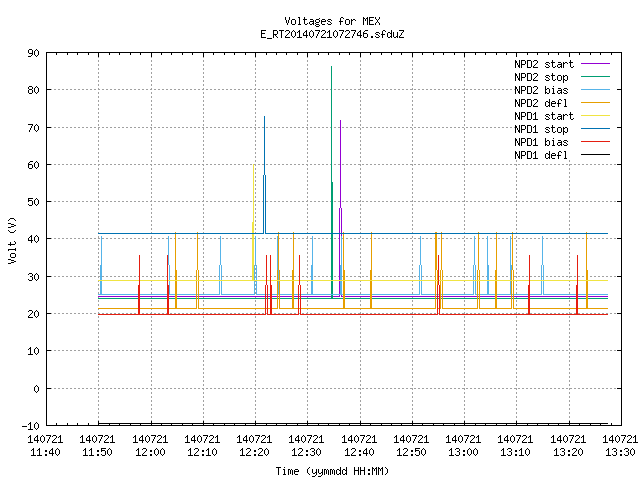Viewport: 640px width, 480px height.
Task: Click the y-axis value -10
Action: point(31,426)
